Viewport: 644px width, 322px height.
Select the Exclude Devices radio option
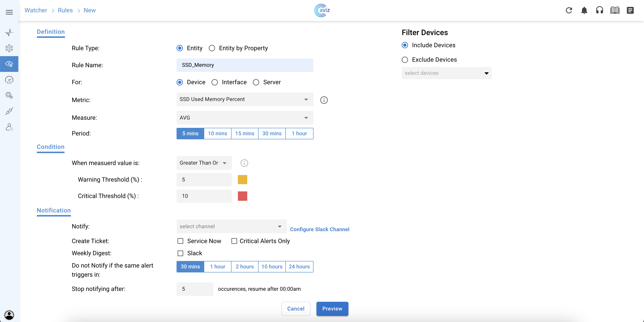click(405, 60)
